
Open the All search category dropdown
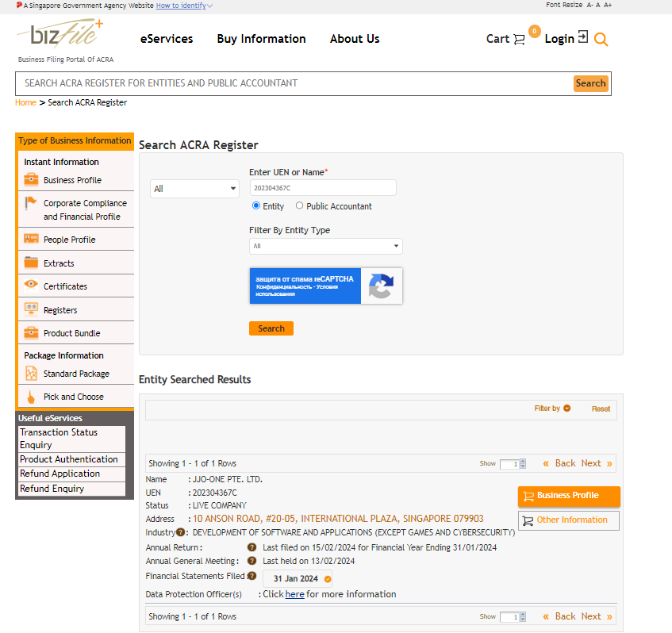click(194, 189)
